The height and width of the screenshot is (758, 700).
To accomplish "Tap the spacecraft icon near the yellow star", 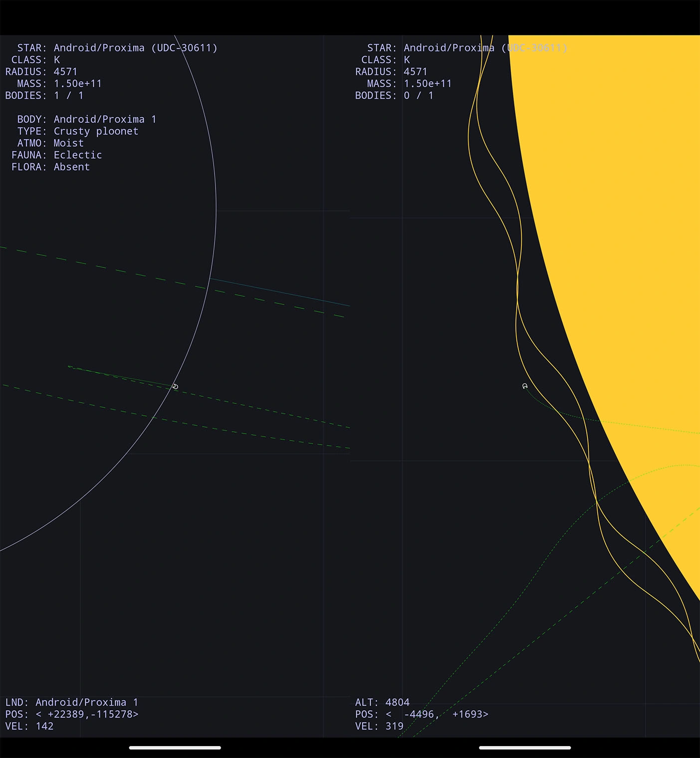I will (525, 386).
